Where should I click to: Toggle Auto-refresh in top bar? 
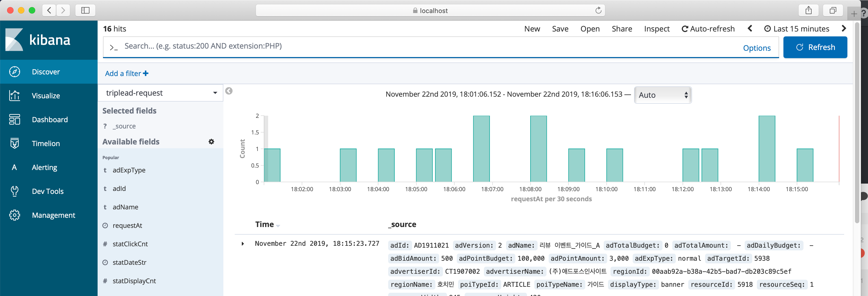[x=708, y=29]
